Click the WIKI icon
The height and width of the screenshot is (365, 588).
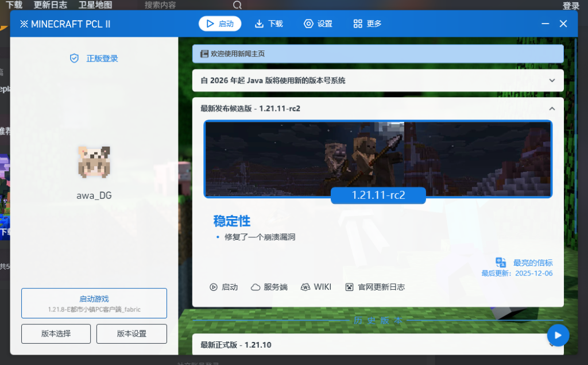pos(306,287)
